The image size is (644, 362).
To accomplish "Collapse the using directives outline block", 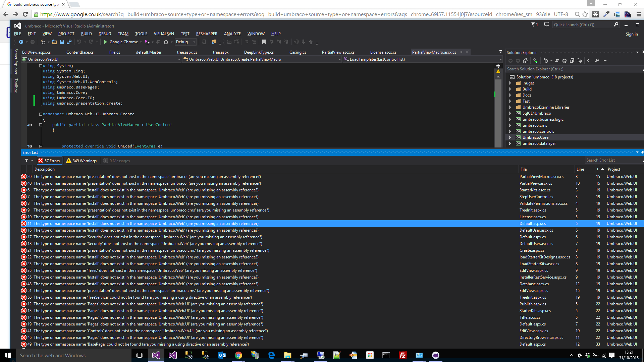I will point(41,66).
